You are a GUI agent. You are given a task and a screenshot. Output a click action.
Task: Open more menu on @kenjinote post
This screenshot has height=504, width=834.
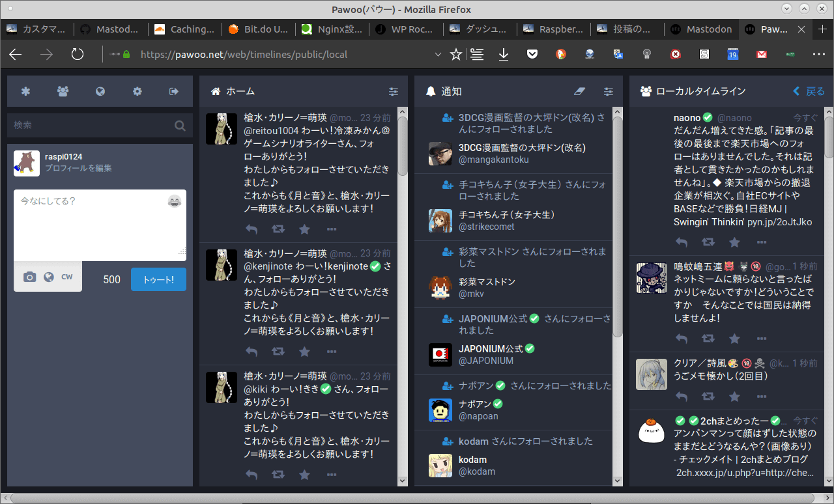(x=331, y=352)
